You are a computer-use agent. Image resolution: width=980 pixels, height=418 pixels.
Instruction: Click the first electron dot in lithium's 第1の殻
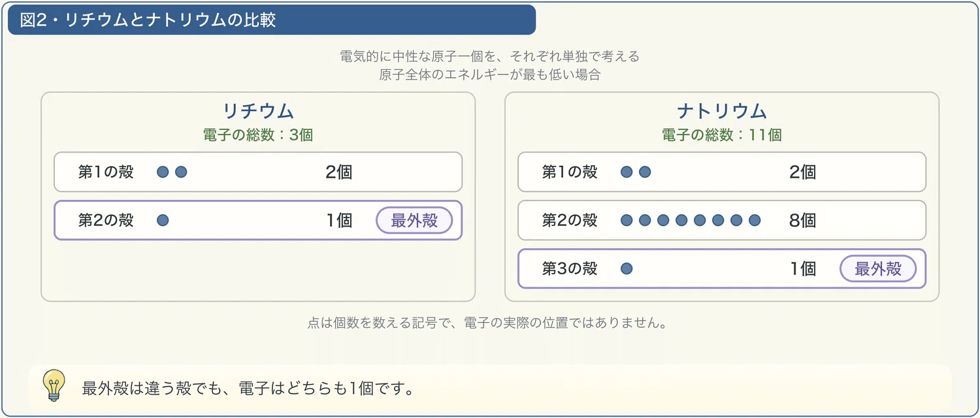pos(163,172)
